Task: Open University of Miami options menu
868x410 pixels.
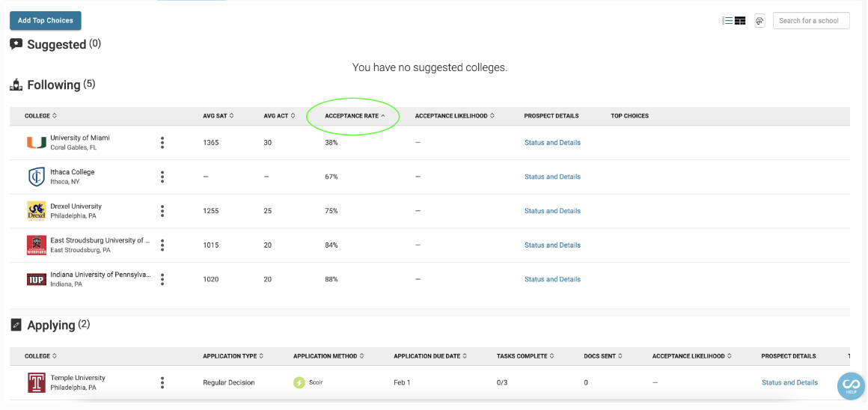Action: click(x=162, y=143)
